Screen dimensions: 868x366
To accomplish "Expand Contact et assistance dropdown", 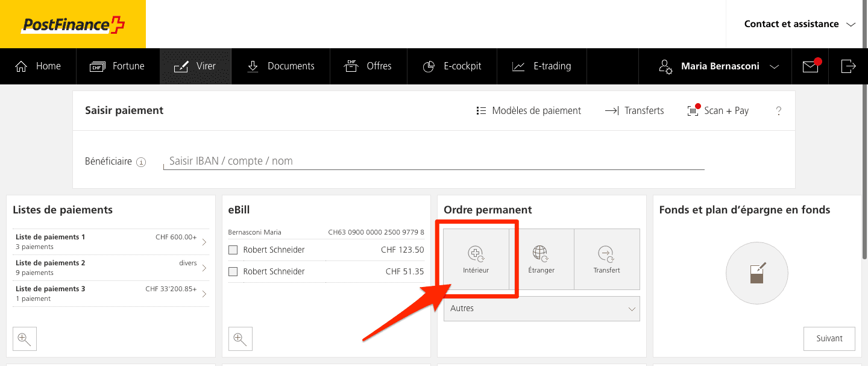I will click(x=799, y=24).
